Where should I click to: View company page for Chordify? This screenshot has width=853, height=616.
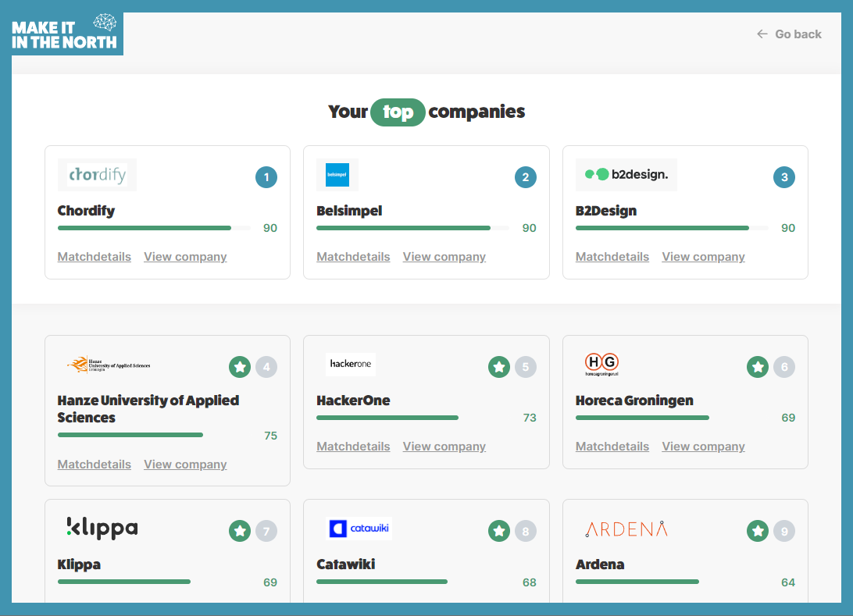coord(185,257)
